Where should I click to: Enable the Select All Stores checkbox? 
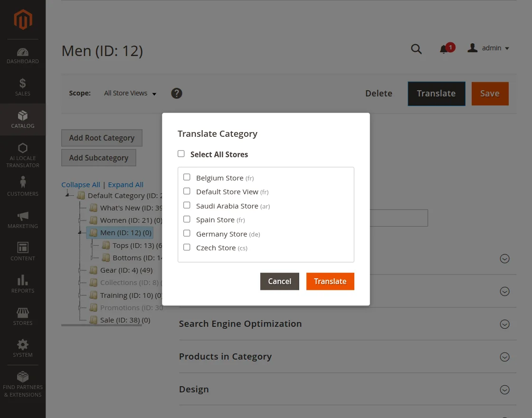click(181, 153)
